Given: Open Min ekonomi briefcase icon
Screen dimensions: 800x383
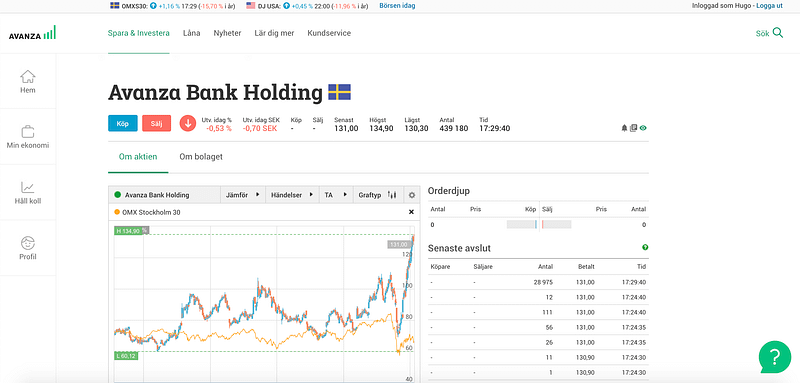Looking at the screenshot, I should point(28,131).
